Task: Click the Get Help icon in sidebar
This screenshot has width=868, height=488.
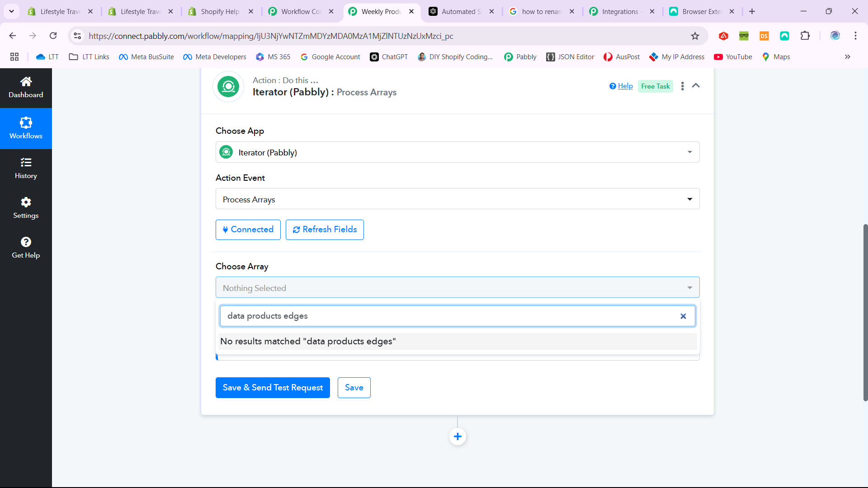Action: pos(26,242)
